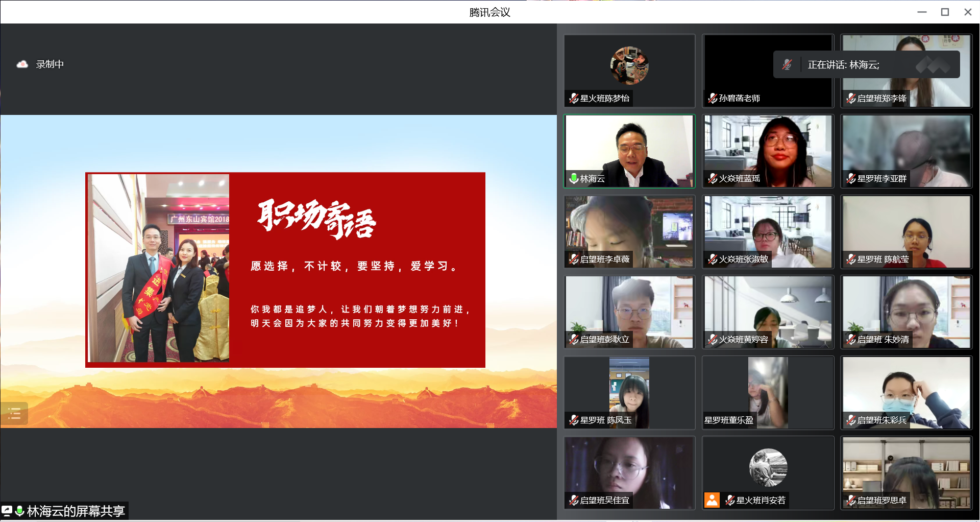
Task: Click the muted mic icon on 火焱班蓝瑶
Action: point(713,178)
